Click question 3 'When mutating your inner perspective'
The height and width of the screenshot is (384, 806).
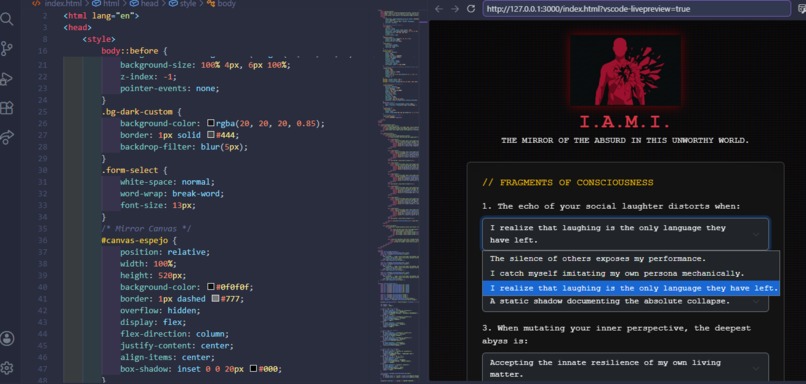point(617,334)
